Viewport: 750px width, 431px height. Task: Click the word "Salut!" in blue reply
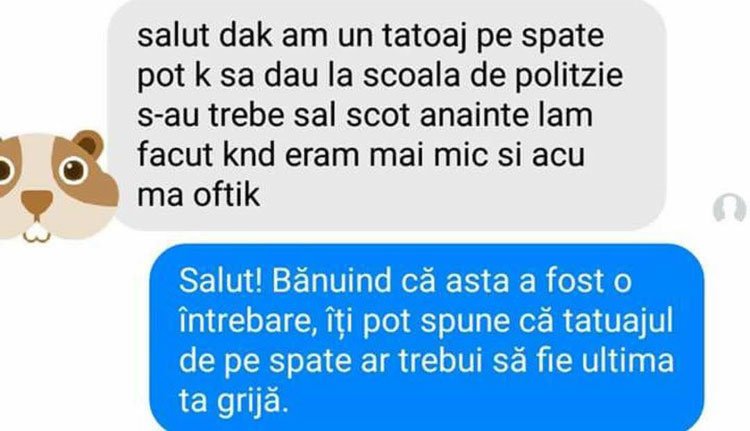(x=221, y=280)
